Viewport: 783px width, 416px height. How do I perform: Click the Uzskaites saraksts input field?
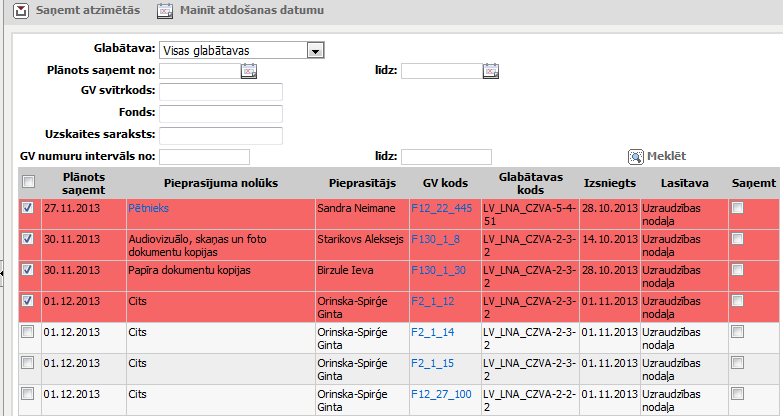[x=220, y=135]
